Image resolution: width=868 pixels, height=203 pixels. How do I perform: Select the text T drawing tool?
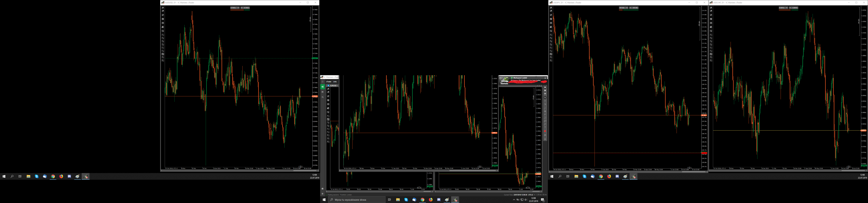pos(545,127)
